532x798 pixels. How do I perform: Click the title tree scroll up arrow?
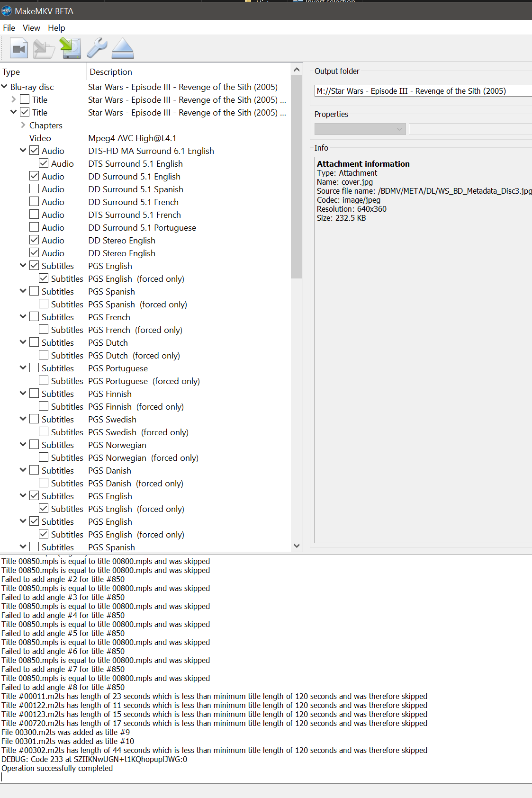(297, 70)
